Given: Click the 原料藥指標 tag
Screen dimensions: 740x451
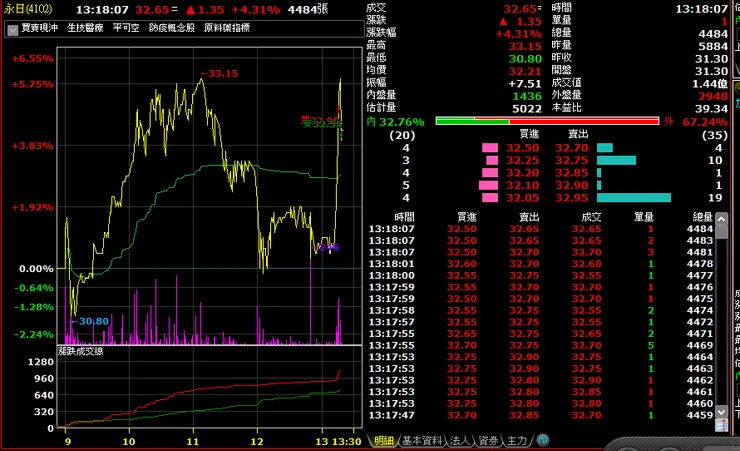Looking at the screenshot, I should pyautogui.click(x=227, y=28).
